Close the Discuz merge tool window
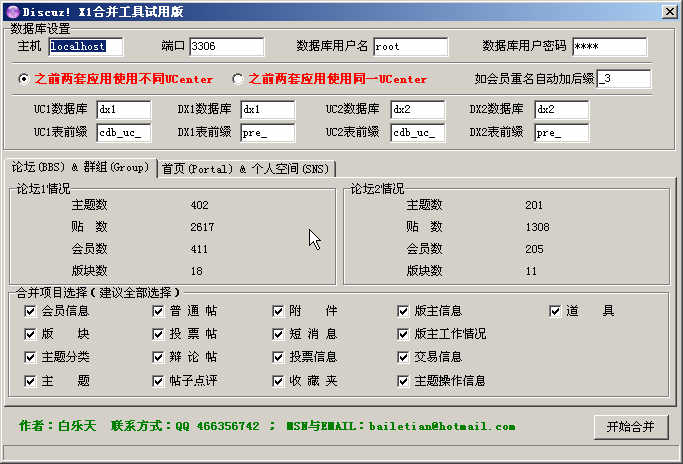Screen dimensions: 683x464 coord(669,12)
